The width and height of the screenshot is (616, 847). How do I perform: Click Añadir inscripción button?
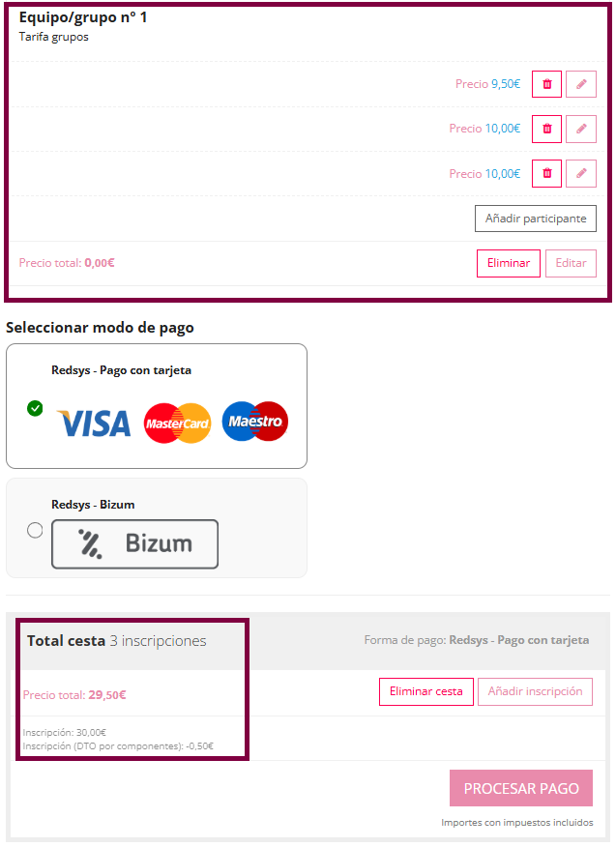click(x=535, y=691)
